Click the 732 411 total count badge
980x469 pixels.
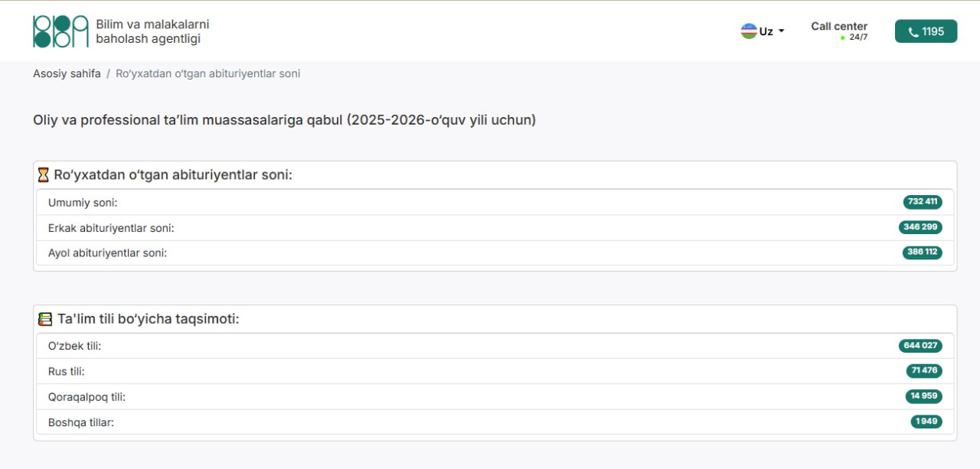pyautogui.click(x=923, y=202)
